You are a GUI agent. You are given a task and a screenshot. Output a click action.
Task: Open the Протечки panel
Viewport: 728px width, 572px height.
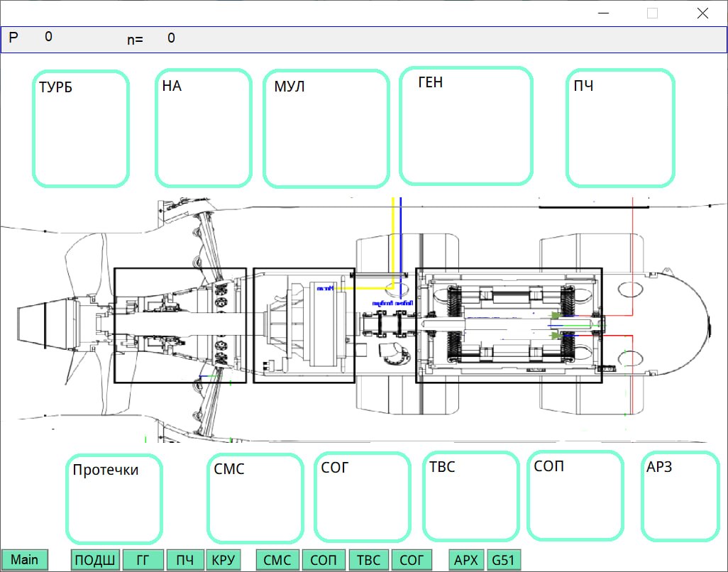(114, 499)
